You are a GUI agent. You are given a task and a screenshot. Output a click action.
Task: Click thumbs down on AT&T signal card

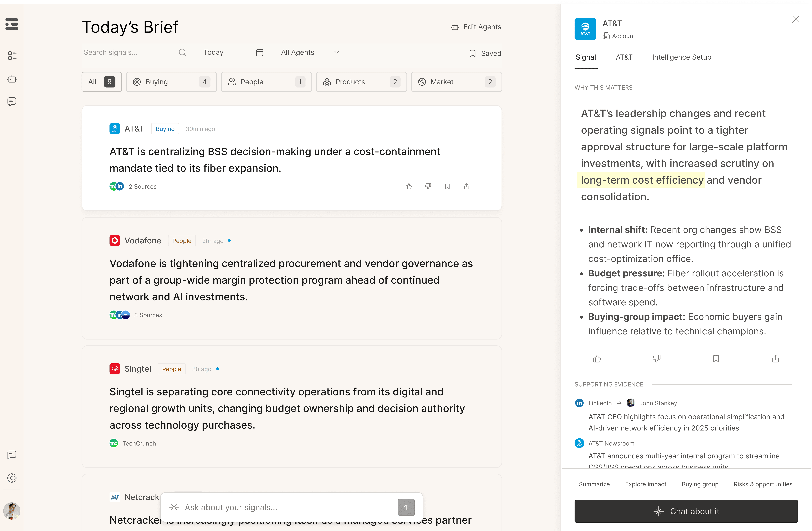tap(428, 186)
